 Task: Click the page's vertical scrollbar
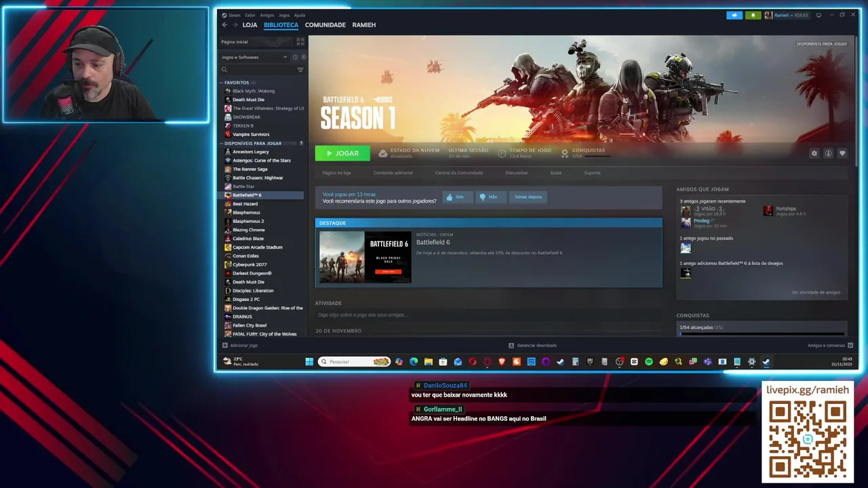click(855, 102)
